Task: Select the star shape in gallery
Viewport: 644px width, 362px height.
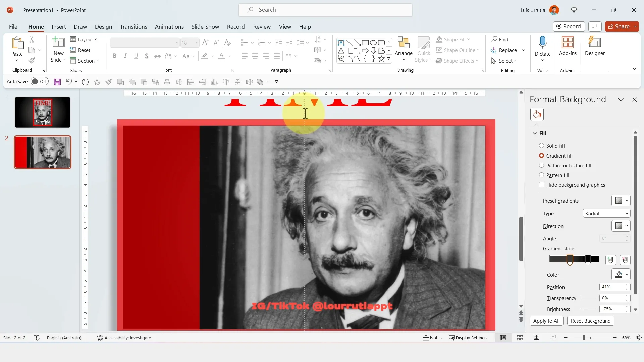Action: point(381,59)
